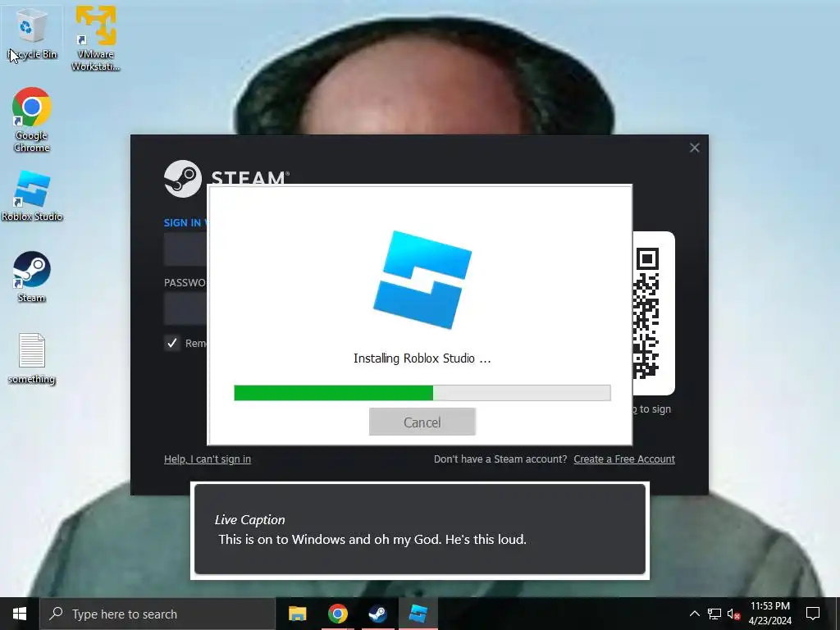Viewport: 840px width, 630px height.
Task: Click the Steam QR code
Action: tap(646, 313)
